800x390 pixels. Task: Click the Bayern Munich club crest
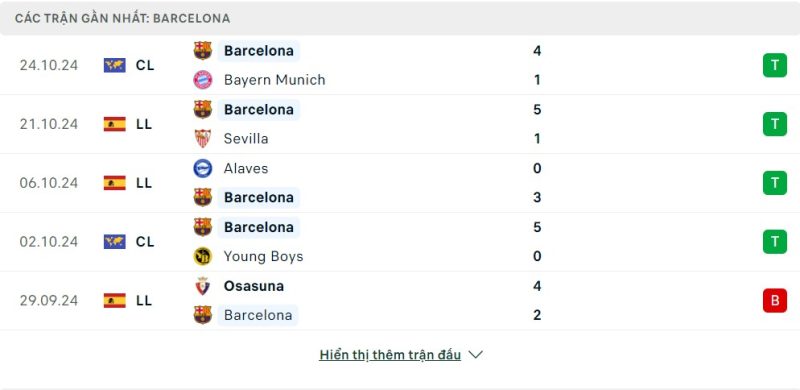click(x=203, y=80)
